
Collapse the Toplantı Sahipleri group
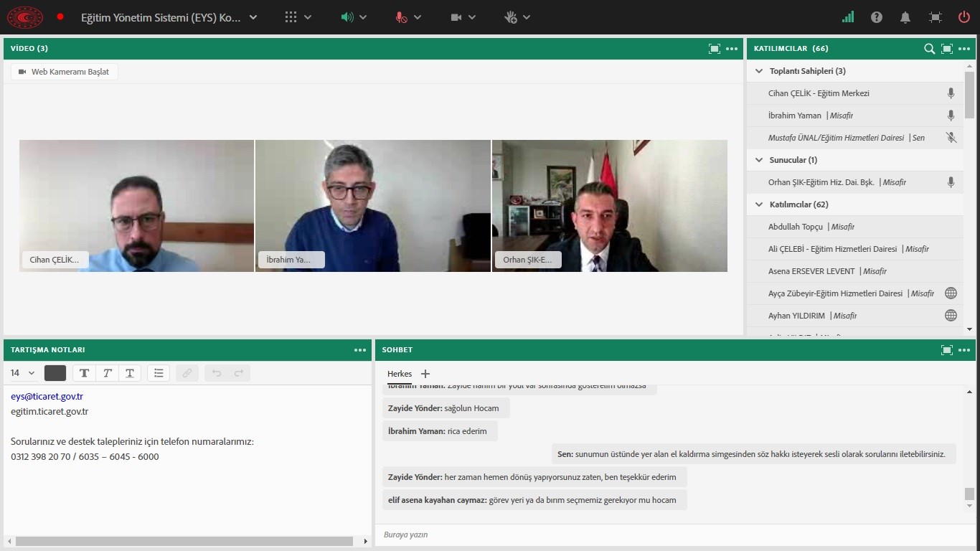(x=759, y=71)
